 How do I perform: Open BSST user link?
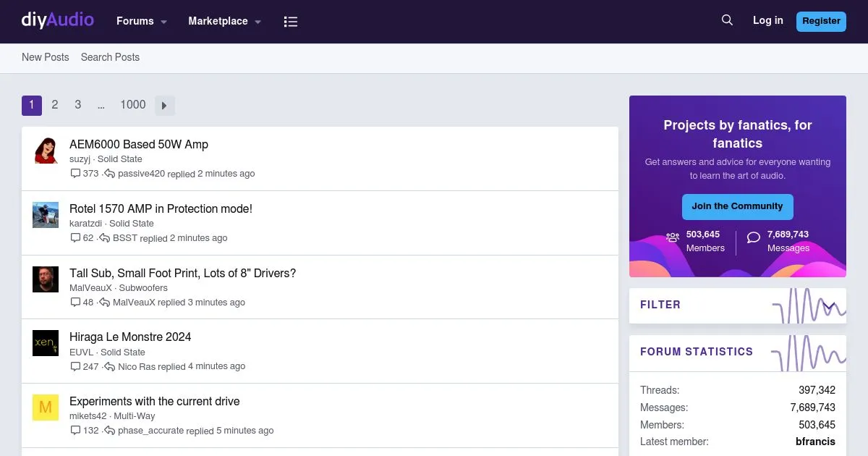point(125,238)
